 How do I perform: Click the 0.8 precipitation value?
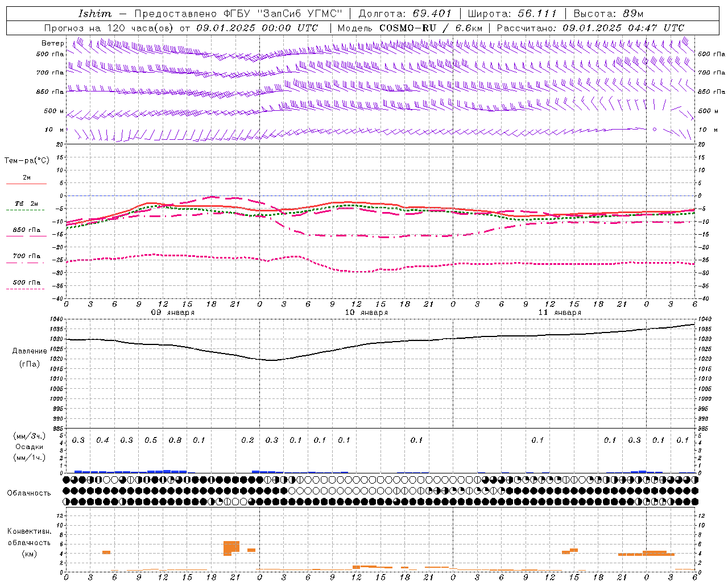(x=175, y=440)
